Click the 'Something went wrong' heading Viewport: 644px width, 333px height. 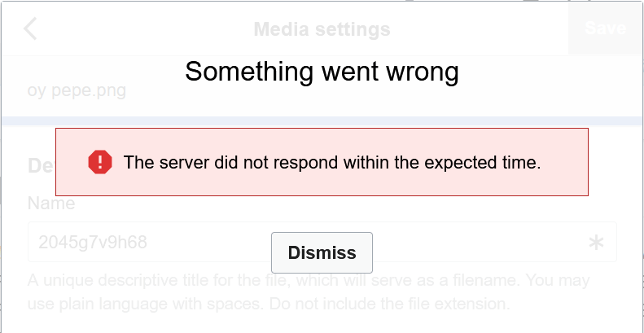pos(322,72)
